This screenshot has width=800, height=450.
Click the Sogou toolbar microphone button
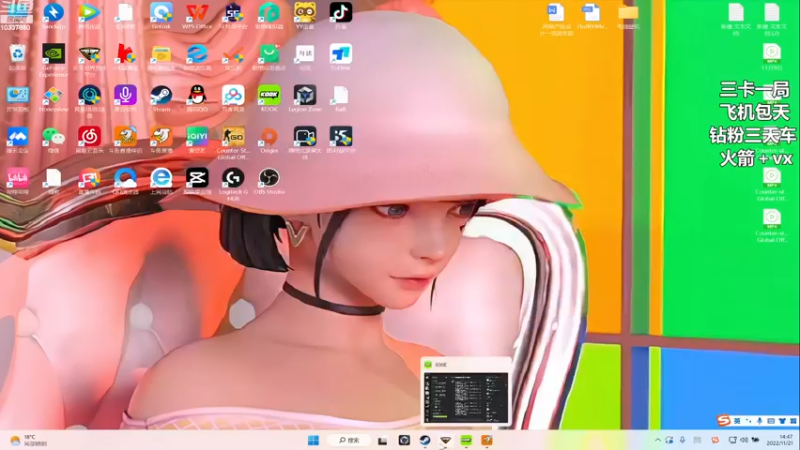[760, 420]
